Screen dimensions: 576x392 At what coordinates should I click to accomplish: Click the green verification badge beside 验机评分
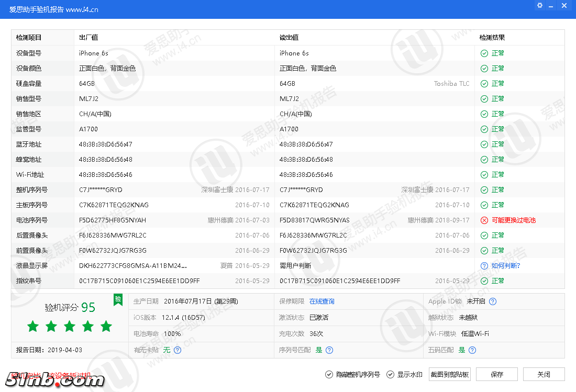(x=118, y=300)
